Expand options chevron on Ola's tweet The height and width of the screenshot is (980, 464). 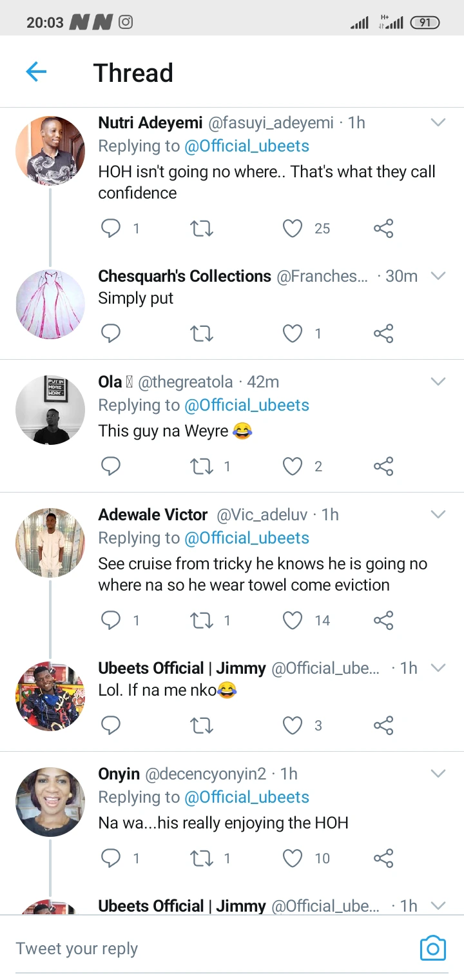coord(438,382)
